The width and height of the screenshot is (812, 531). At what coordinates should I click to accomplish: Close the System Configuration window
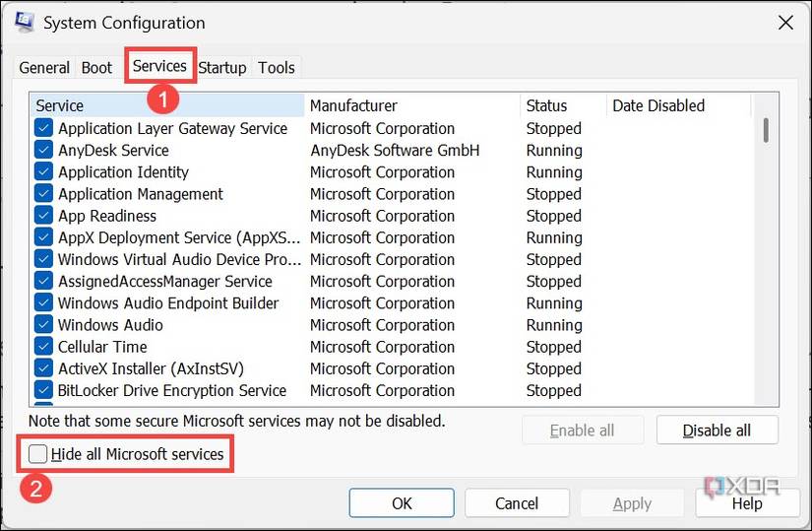tap(785, 23)
